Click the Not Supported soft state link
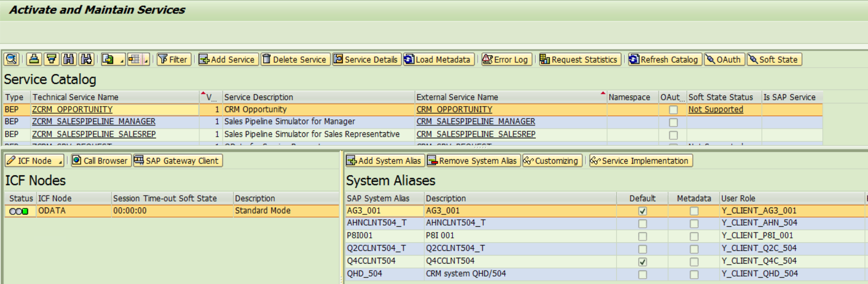The width and height of the screenshot is (868, 284). pos(716,109)
